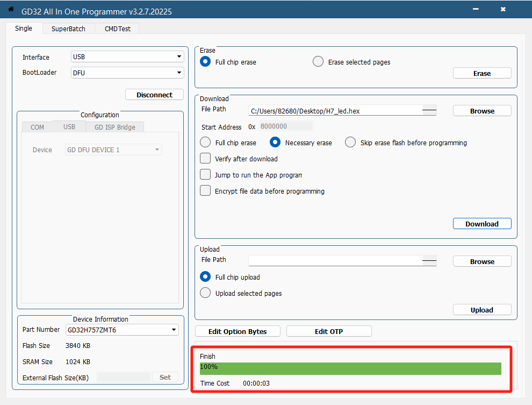Browse for the upload file path

(482, 261)
